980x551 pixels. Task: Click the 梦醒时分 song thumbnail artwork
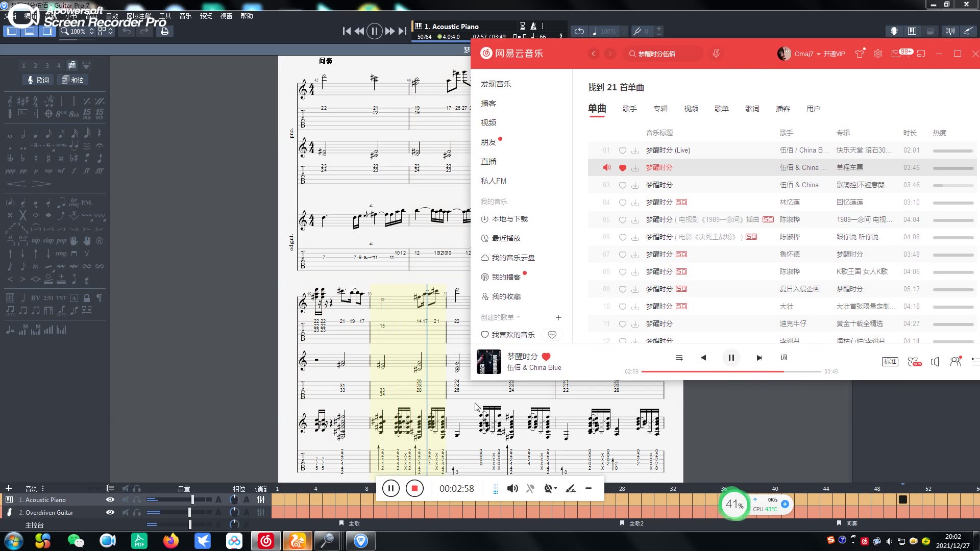click(488, 361)
